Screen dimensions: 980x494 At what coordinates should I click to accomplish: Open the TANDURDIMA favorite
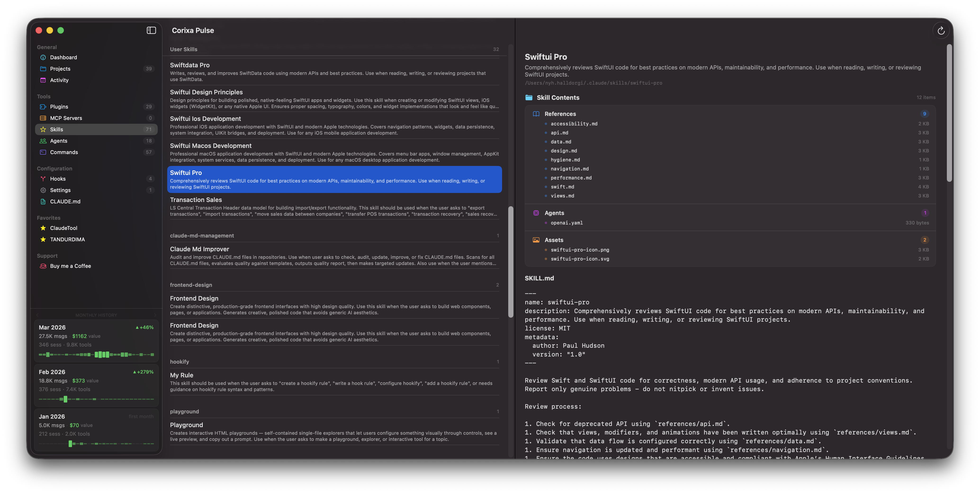96,240
